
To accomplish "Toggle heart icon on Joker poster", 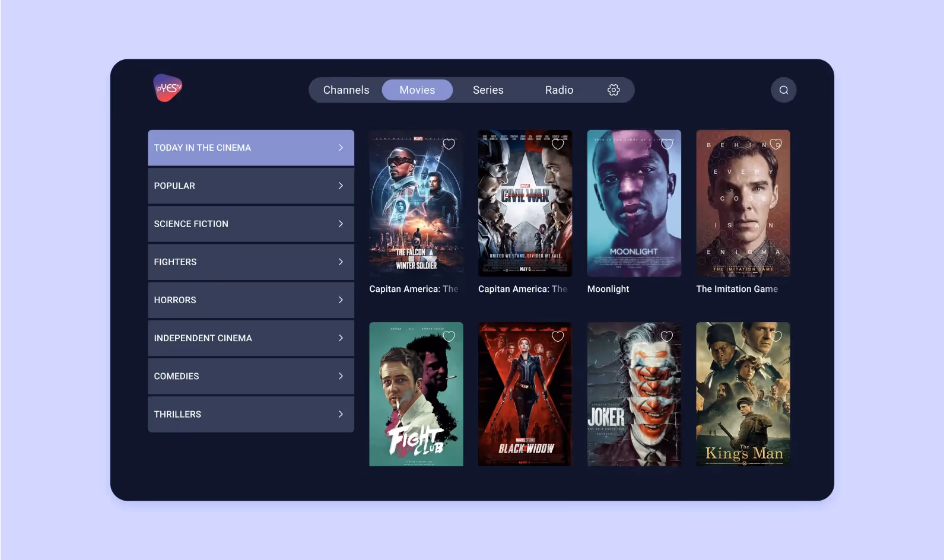I will pyautogui.click(x=667, y=336).
